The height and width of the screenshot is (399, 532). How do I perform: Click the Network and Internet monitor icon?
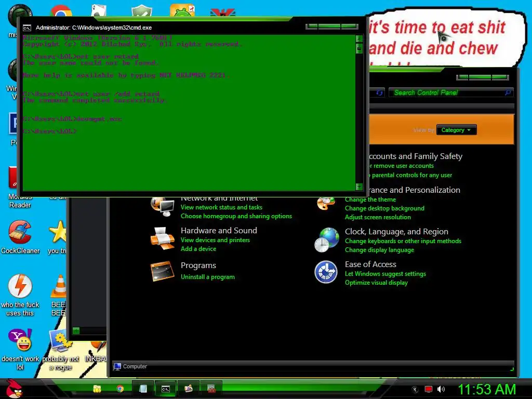tap(163, 206)
